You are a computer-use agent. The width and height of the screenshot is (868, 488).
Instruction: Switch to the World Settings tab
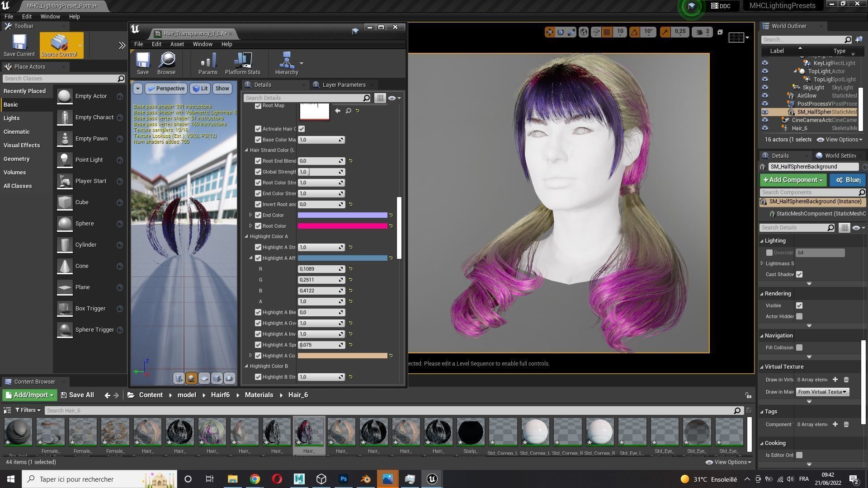tap(840, 155)
